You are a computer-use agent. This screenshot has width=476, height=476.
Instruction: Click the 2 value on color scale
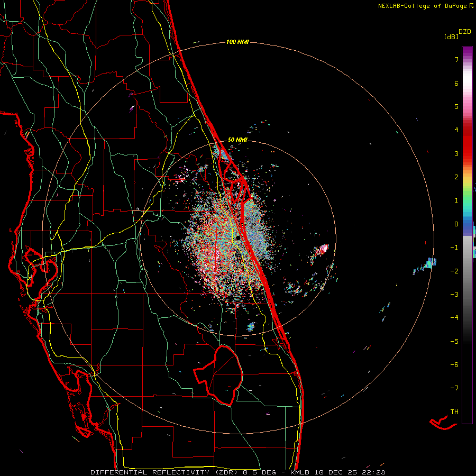coord(456,177)
